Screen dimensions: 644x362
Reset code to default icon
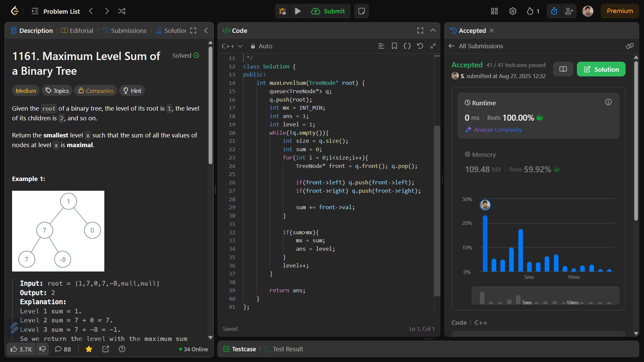pos(420,46)
